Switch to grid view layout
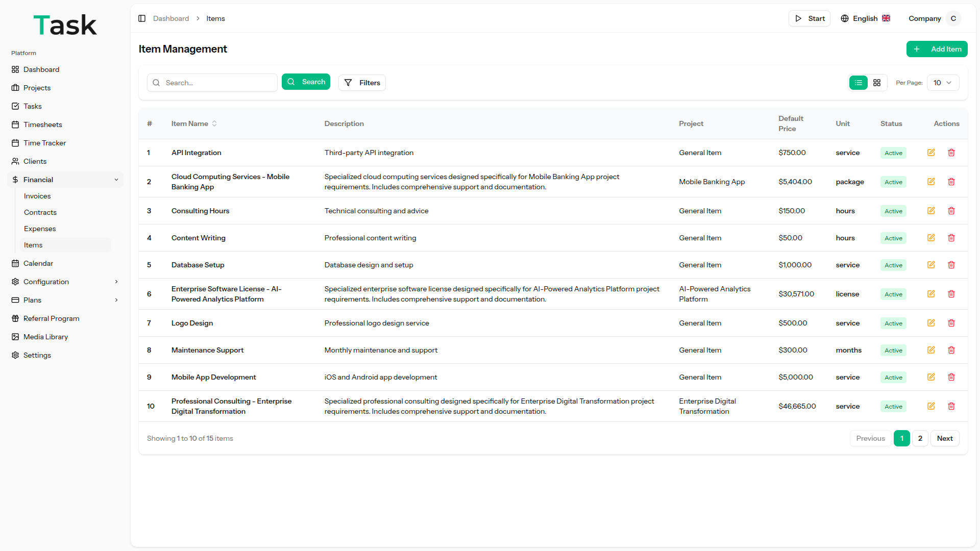980x551 pixels. tap(877, 83)
